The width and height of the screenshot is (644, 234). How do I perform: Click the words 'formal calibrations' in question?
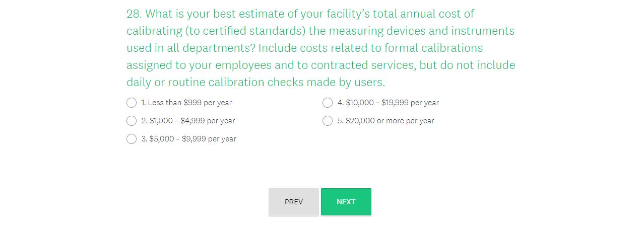tap(433, 48)
